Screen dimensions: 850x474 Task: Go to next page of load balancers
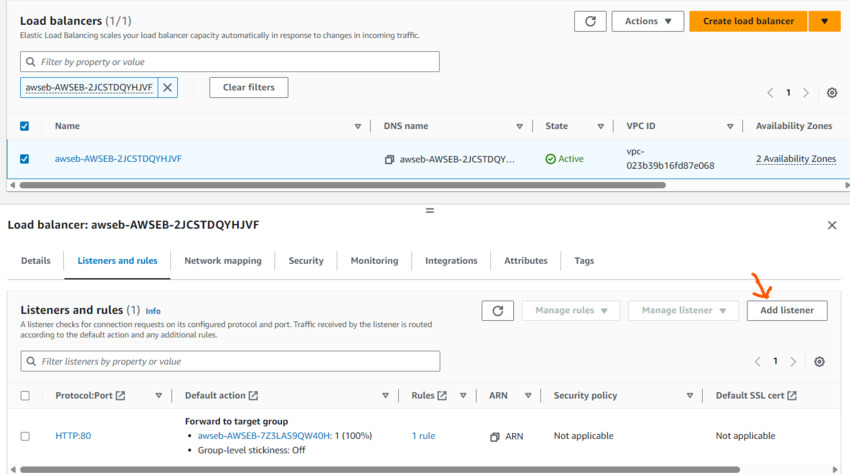(806, 93)
